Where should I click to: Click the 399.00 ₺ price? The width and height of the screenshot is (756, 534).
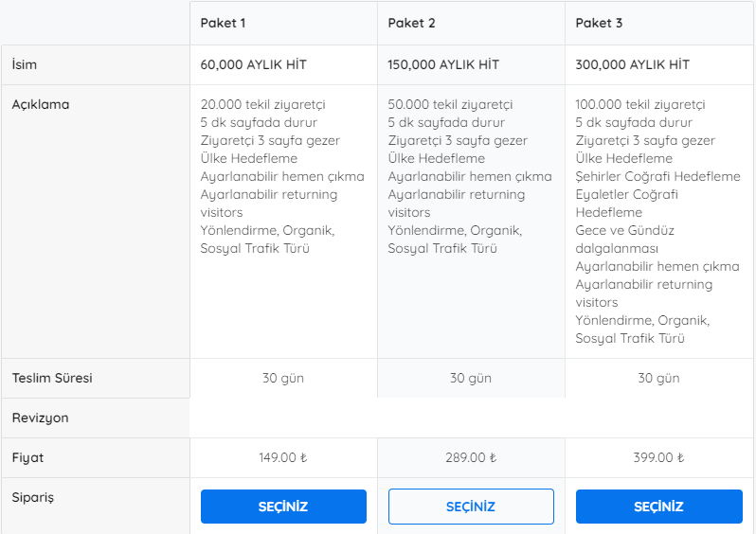658,457
